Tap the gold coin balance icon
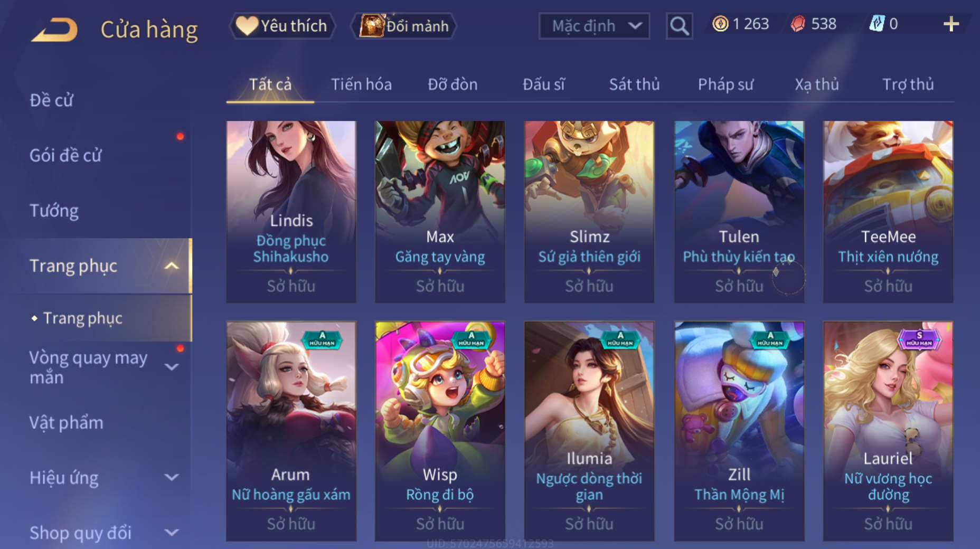The width and height of the screenshot is (980, 549). pos(720,24)
